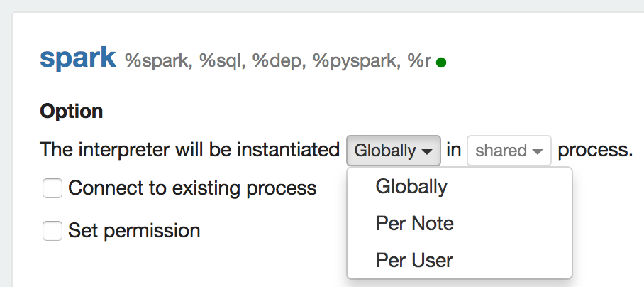Click the caret arrow on shared button
644x287 pixels.
pyautogui.click(x=538, y=151)
